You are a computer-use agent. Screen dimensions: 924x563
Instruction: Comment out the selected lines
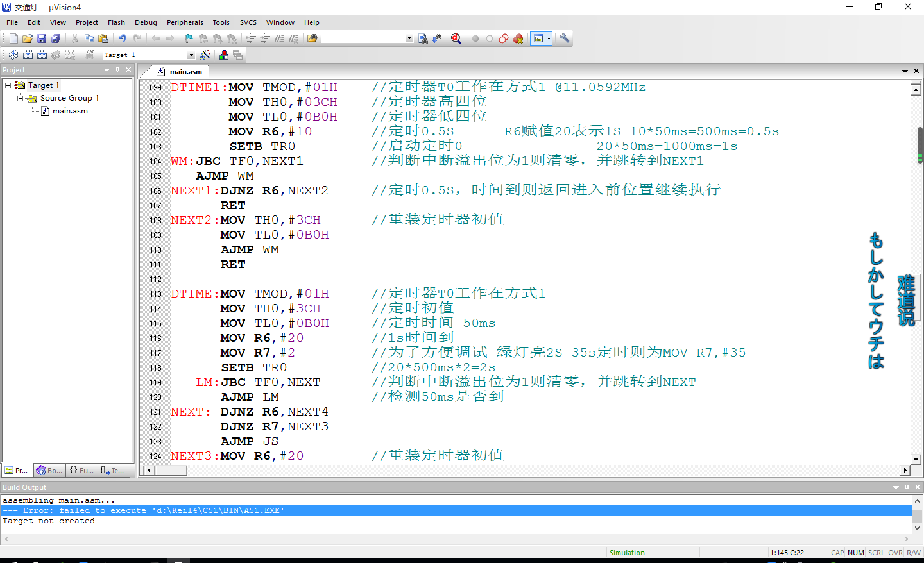click(279, 38)
